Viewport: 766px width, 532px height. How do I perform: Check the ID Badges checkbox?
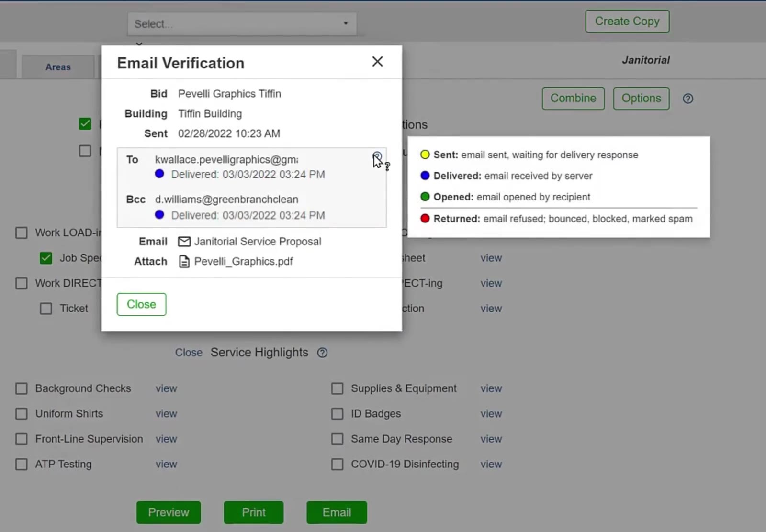[338, 414]
